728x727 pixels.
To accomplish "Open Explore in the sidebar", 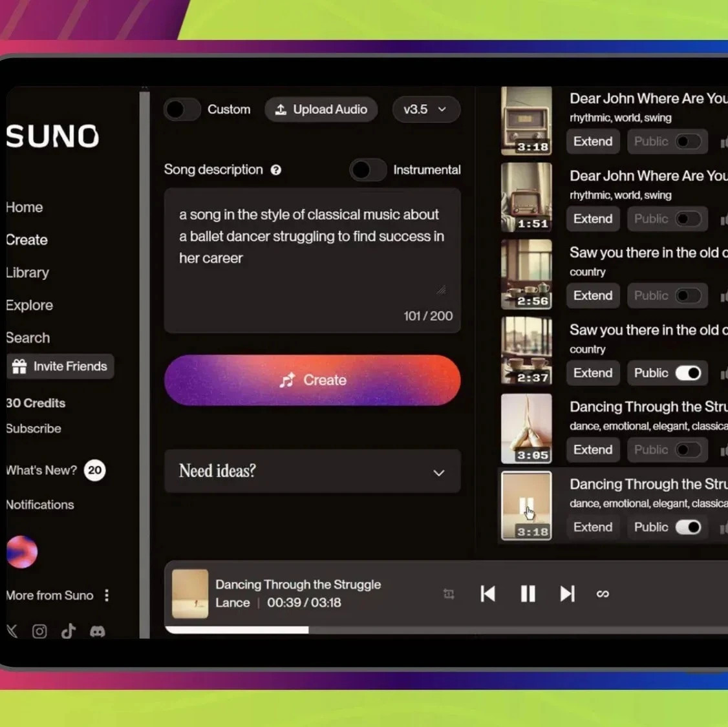I will coord(29,305).
